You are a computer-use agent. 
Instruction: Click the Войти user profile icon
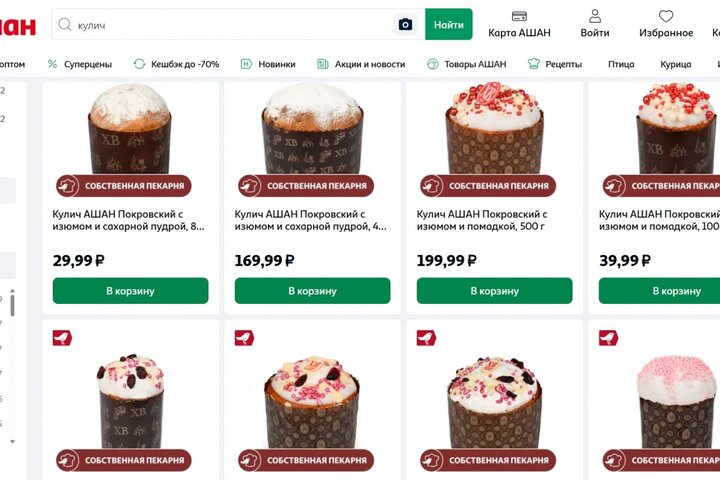[x=595, y=16]
